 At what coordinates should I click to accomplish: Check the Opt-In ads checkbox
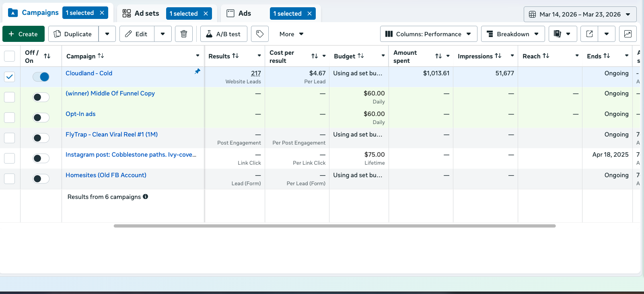coord(9,118)
